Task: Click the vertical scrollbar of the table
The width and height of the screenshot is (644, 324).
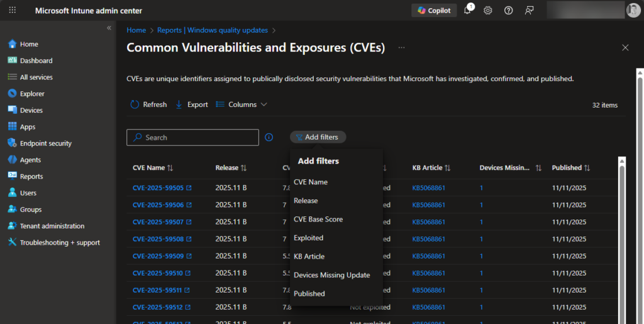Action: [x=622, y=239]
